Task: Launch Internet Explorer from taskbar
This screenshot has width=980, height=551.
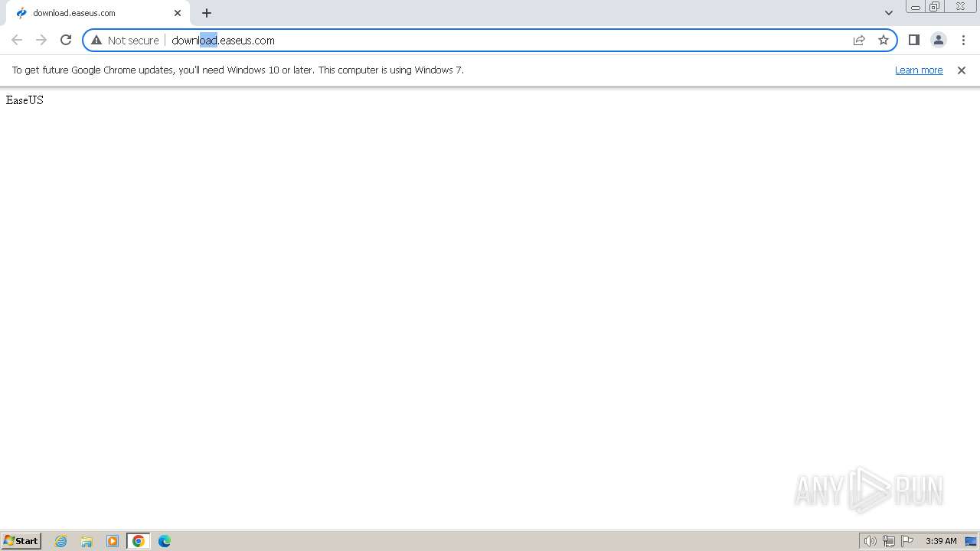Action: click(61, 541)
